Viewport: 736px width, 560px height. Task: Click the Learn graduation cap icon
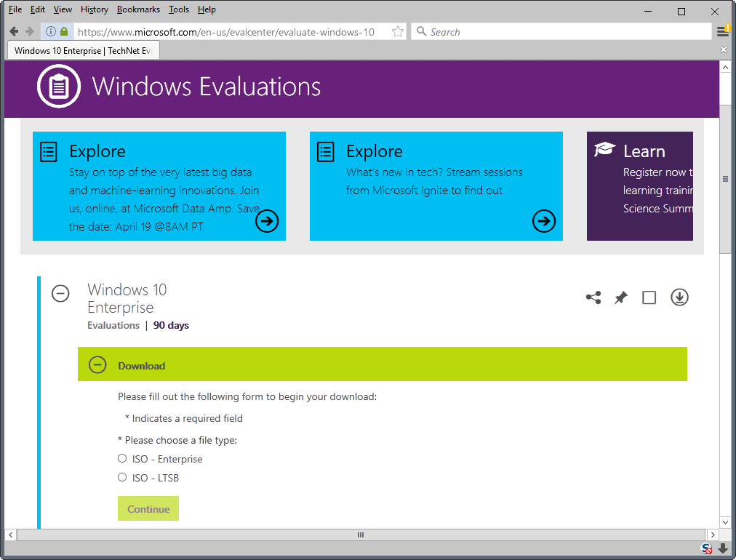[604, 149]
